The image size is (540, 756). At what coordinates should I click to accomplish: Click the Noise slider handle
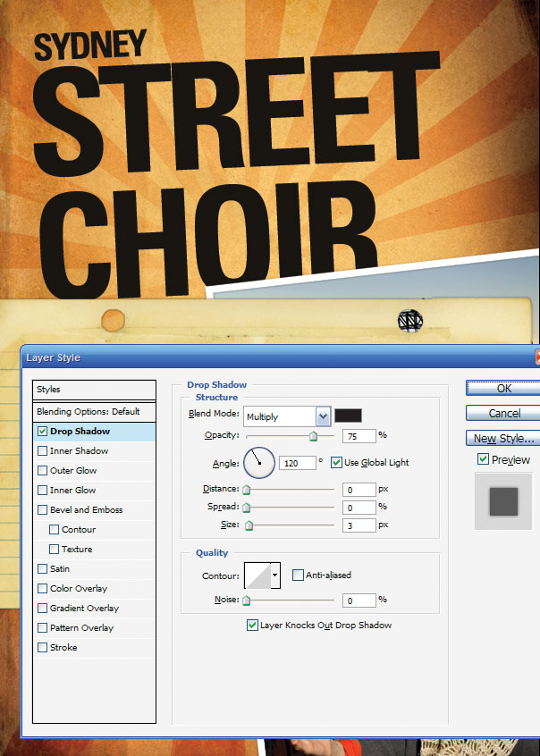pos(247,601)
